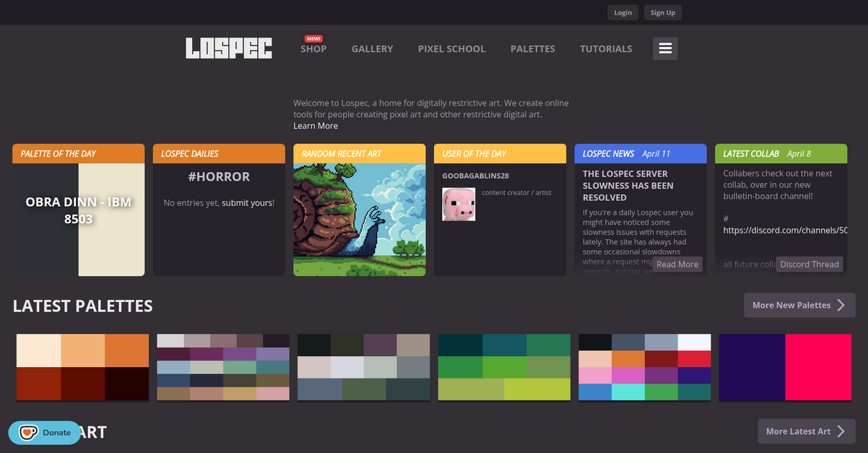Go to Pixel School
Image resolution: width=868 pixels, height=453 pixels.
(451, 48)
